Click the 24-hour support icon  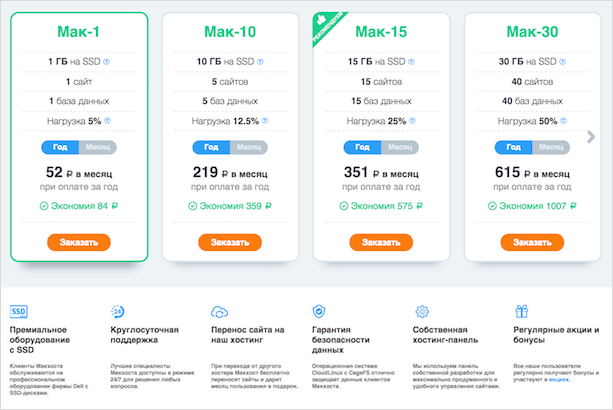coord(119,312)
